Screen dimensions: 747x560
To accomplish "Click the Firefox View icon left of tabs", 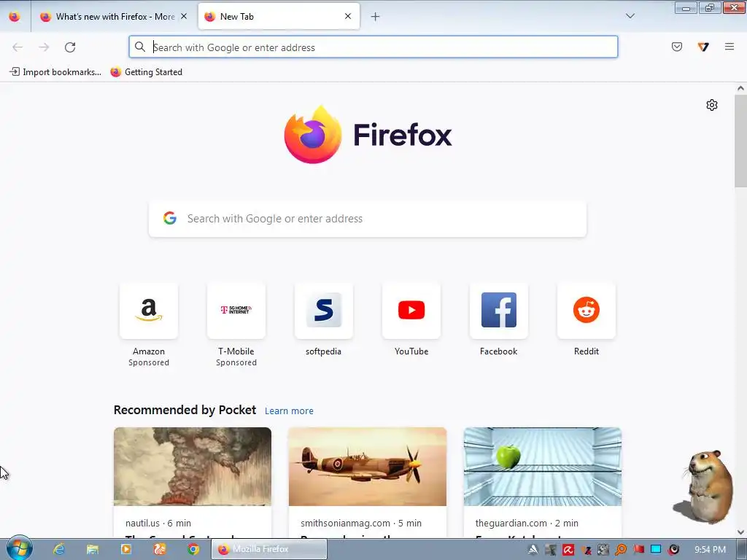I will 15,17.
